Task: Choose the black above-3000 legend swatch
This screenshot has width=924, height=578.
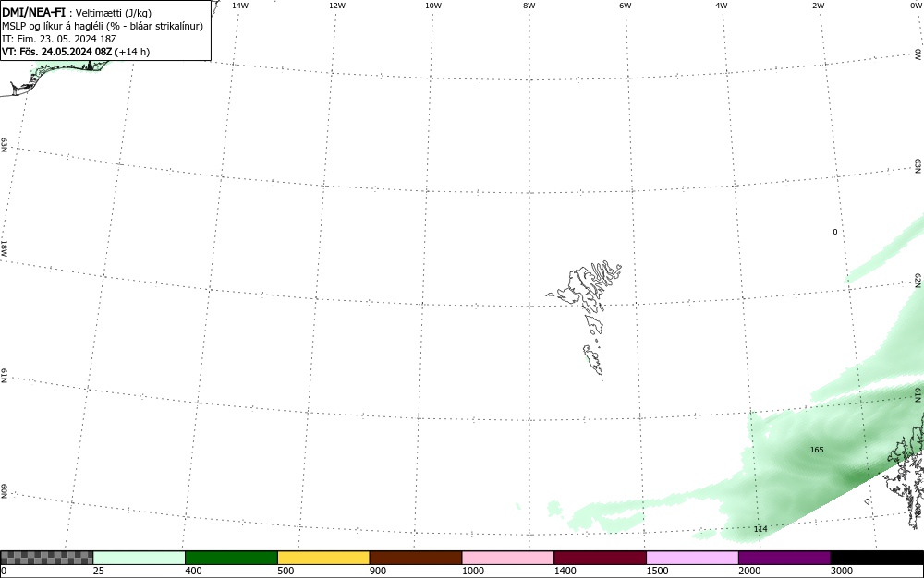Action: 877,558
